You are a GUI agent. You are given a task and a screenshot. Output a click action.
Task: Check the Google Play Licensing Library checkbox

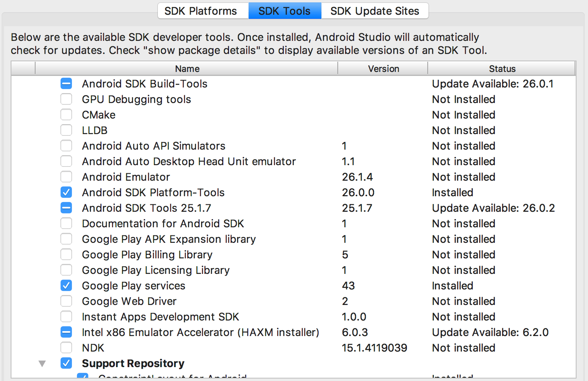66,270
